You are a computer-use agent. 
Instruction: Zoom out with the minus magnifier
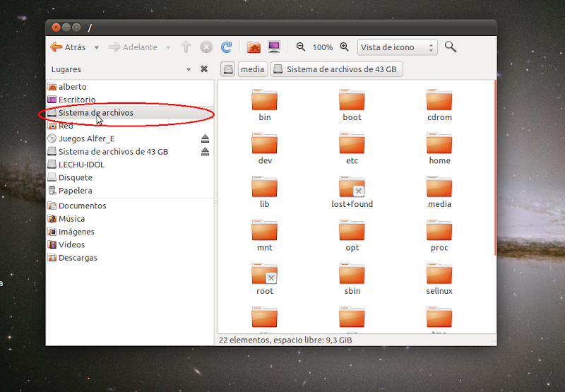pyautogui.click(x=301, y=47)
